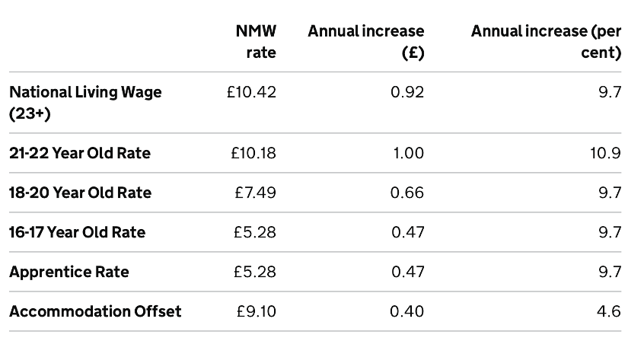Click the Apprentice Rate £5.28 value
This screenshot has width=644, height=341.
coord(255,272)
